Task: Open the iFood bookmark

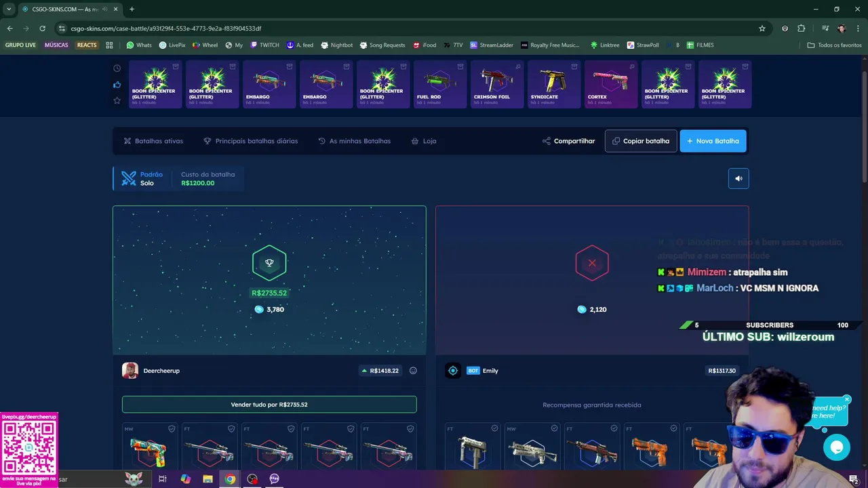Action: pyautogui.click(x=425, y=45)
